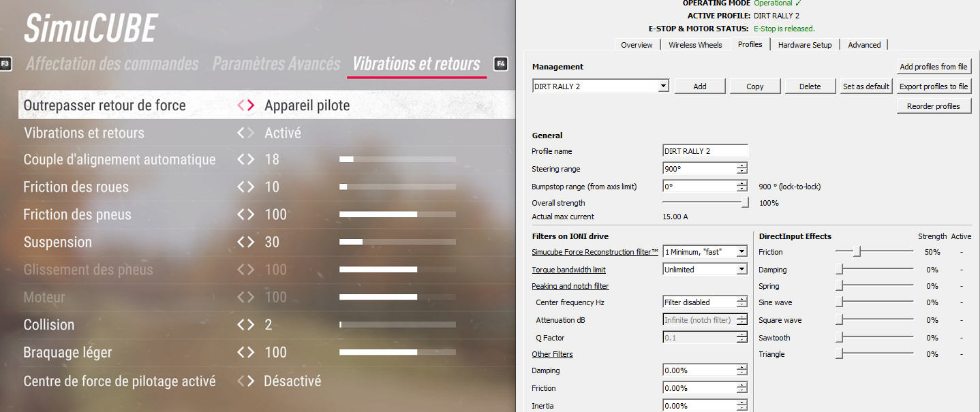Click Reorder profiles button

[x=934, y=106]
